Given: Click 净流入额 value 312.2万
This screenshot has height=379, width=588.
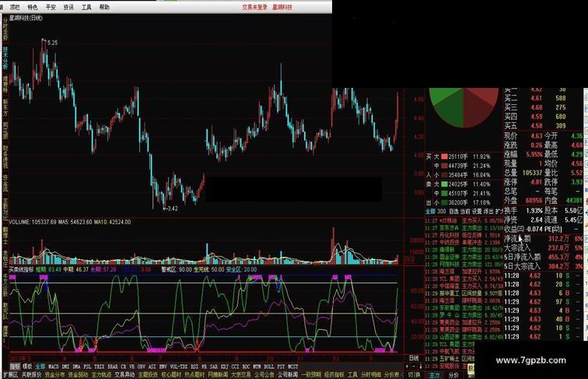Looking at the screenshot, I should [558, 239].
